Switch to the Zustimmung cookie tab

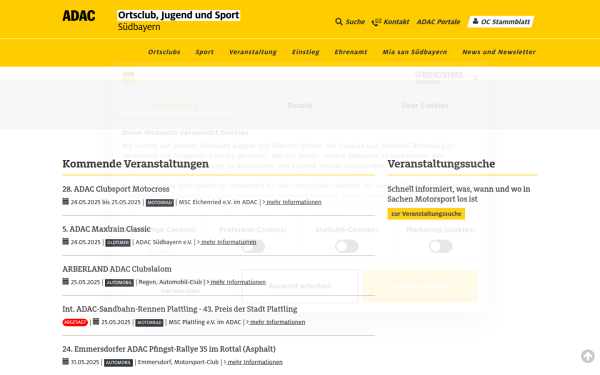pyautogui.click(x=175, y=106)
